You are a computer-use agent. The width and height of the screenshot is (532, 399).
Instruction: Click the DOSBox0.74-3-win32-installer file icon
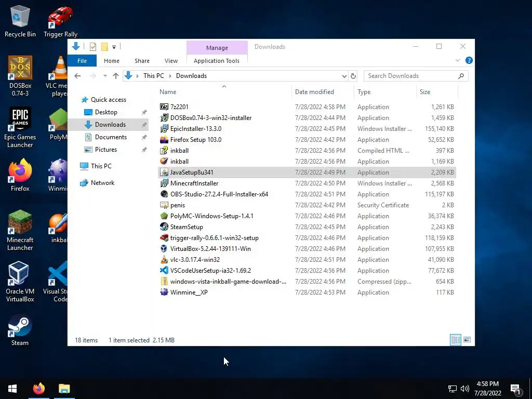pyautogui.click(x=164, y=118)
